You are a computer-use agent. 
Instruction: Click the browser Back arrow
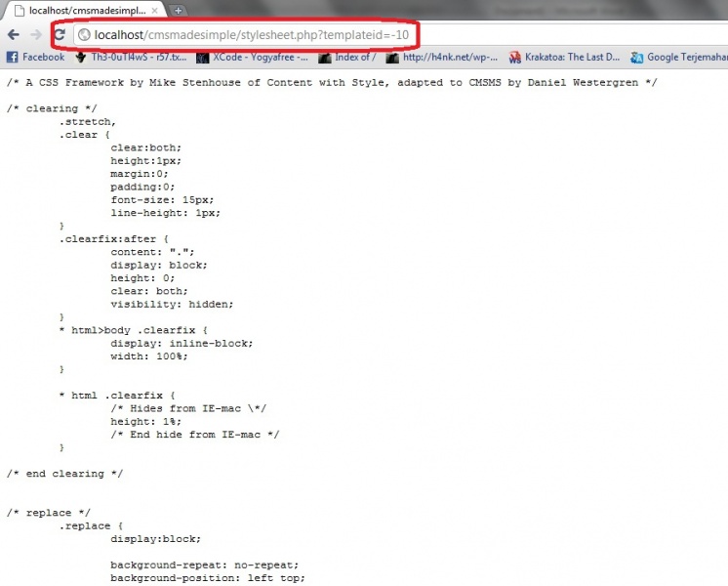(14, 34)
